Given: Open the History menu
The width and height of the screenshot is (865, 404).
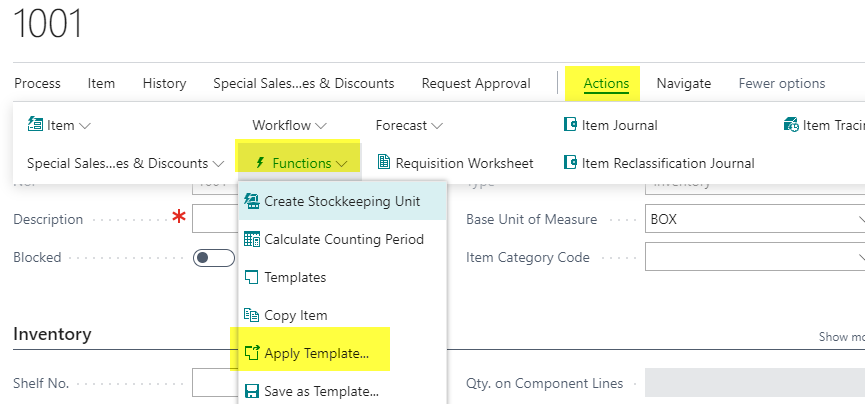Looking at the screenshot, I should 164,83.
